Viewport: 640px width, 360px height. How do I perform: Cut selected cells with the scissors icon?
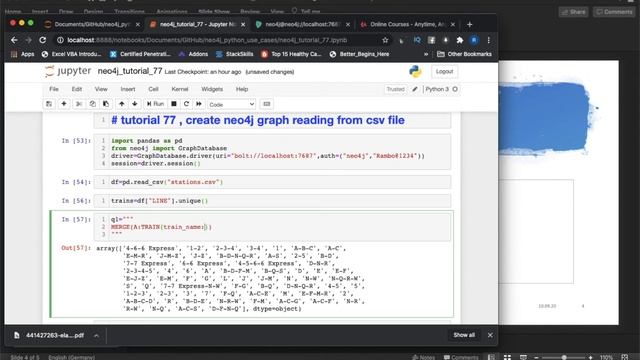(x=79, y=104)
